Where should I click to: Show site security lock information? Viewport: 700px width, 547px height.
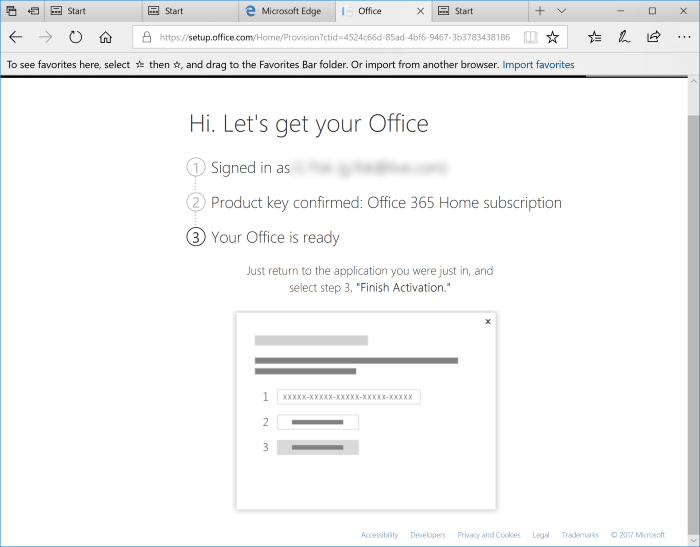pyautogui.click(x=146, y=37)
